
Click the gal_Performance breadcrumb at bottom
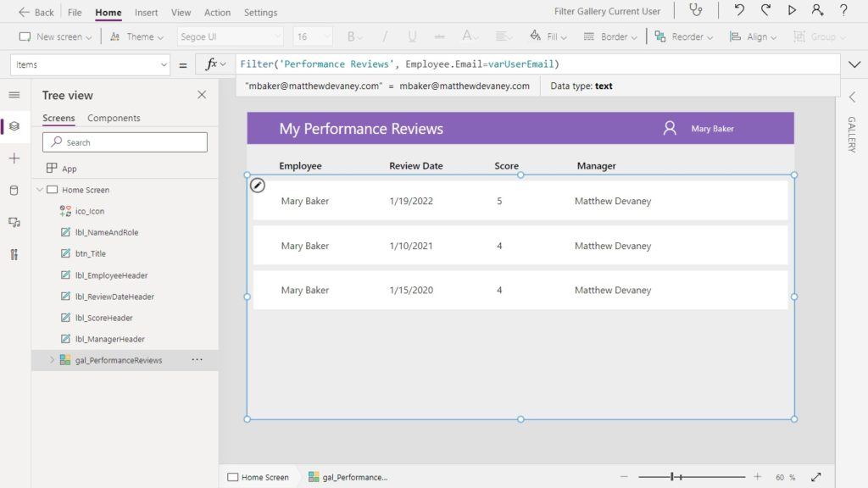click(348, 477)
